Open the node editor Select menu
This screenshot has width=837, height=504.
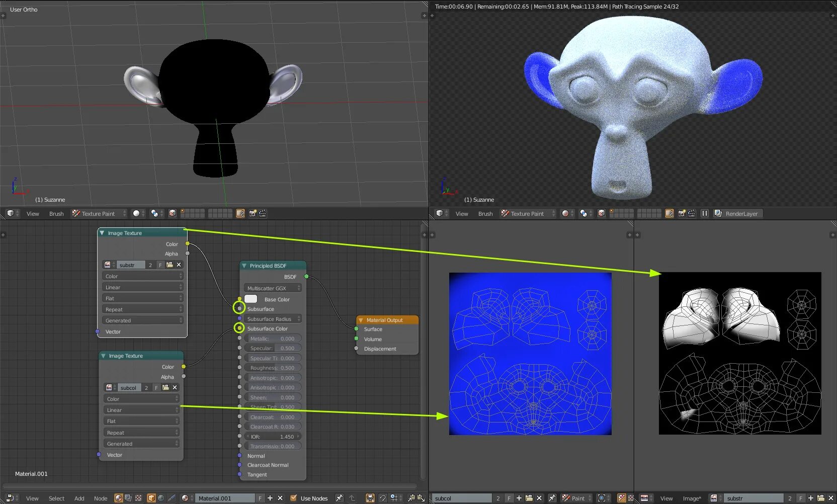point(56,498)
